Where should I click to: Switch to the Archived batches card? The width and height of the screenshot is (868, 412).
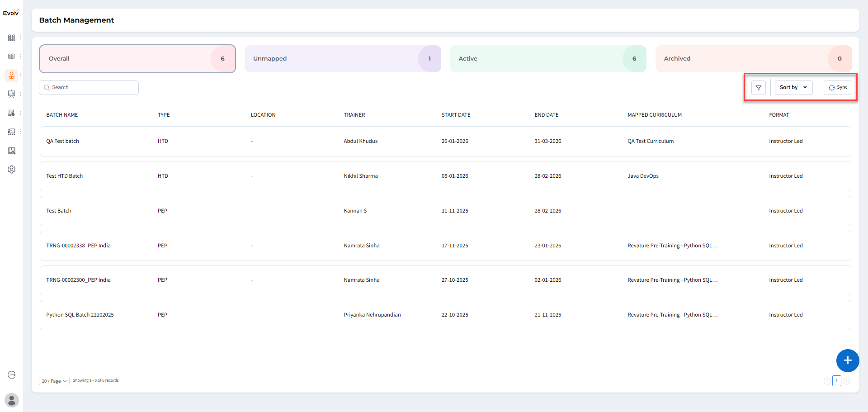click(x=754, y=59)
